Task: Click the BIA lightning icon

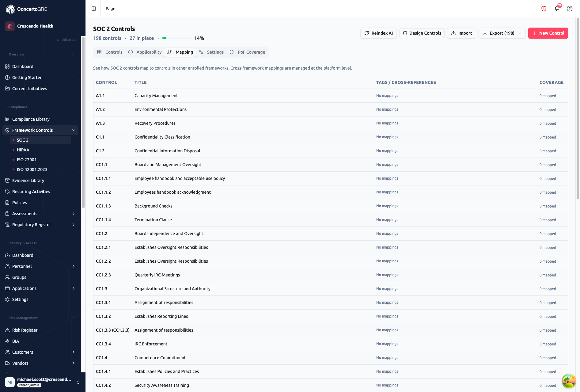Action: [x=7, y=341]
